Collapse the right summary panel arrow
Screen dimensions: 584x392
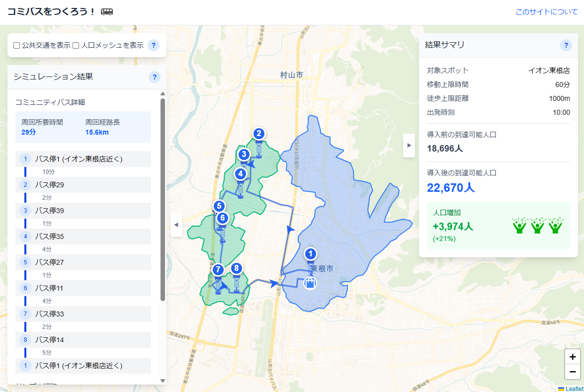click(409, 145)
